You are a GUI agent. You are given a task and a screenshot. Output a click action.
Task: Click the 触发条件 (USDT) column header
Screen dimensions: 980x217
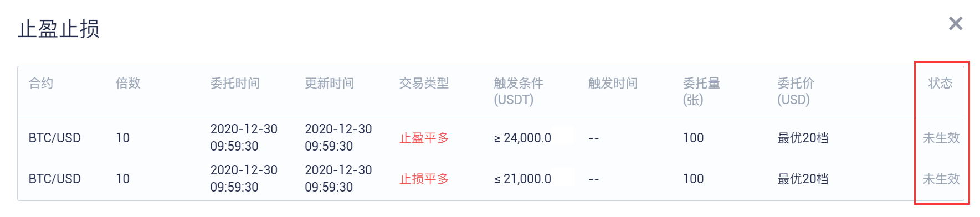tap(519, 91)
